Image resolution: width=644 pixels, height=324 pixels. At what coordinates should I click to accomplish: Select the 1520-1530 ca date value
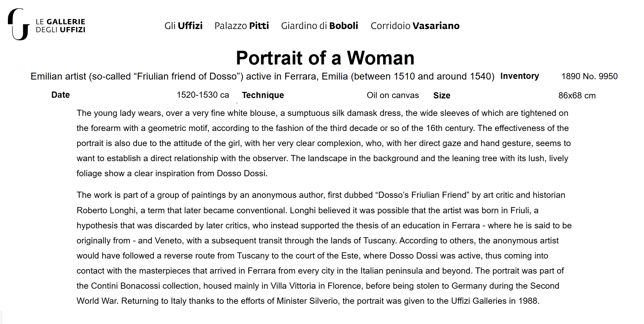click(x=203, y=95)
